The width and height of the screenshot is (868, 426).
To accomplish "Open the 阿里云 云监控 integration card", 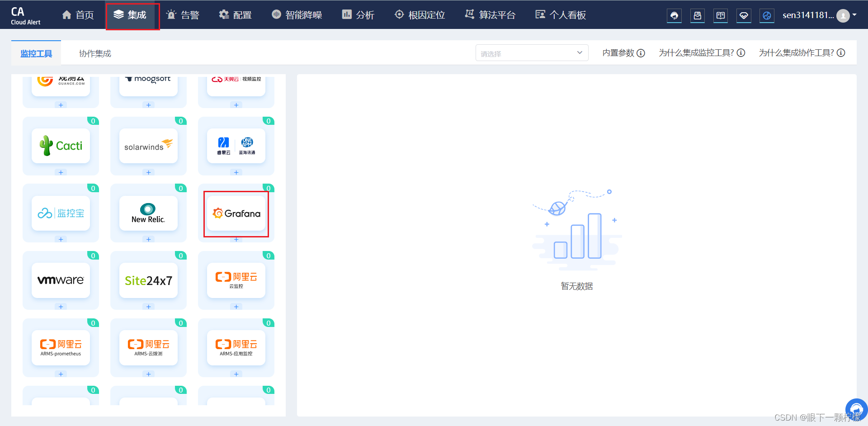I will point(236,280).
